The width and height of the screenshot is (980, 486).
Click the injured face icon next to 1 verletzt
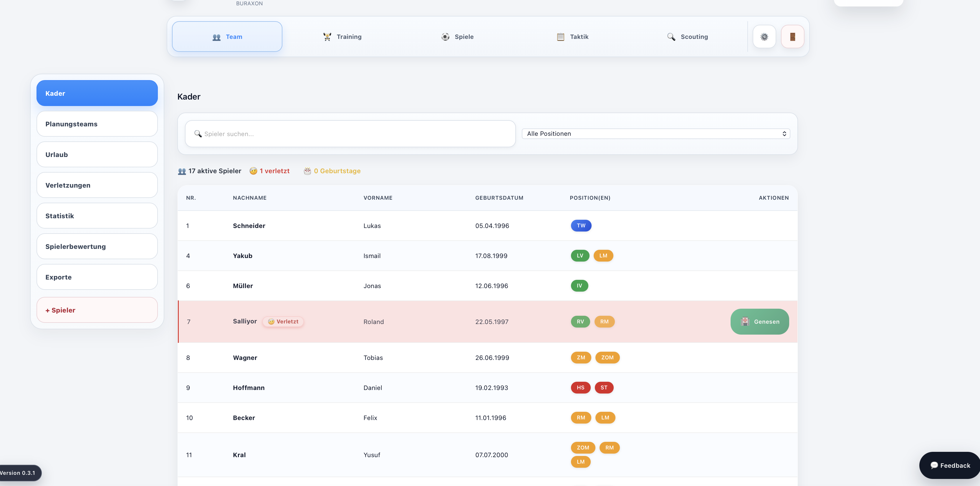(x=253, y=171)
